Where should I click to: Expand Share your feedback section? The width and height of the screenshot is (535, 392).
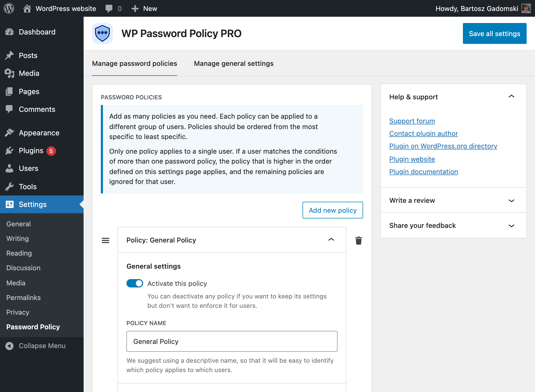(511, 226)
